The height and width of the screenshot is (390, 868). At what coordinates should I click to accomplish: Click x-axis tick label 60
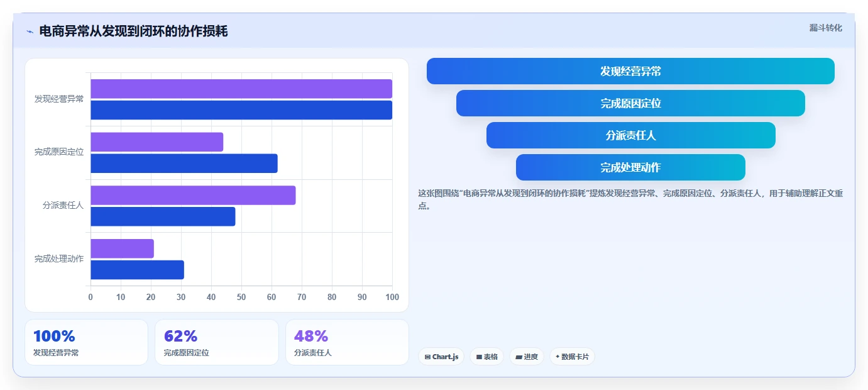coord(272,297)
